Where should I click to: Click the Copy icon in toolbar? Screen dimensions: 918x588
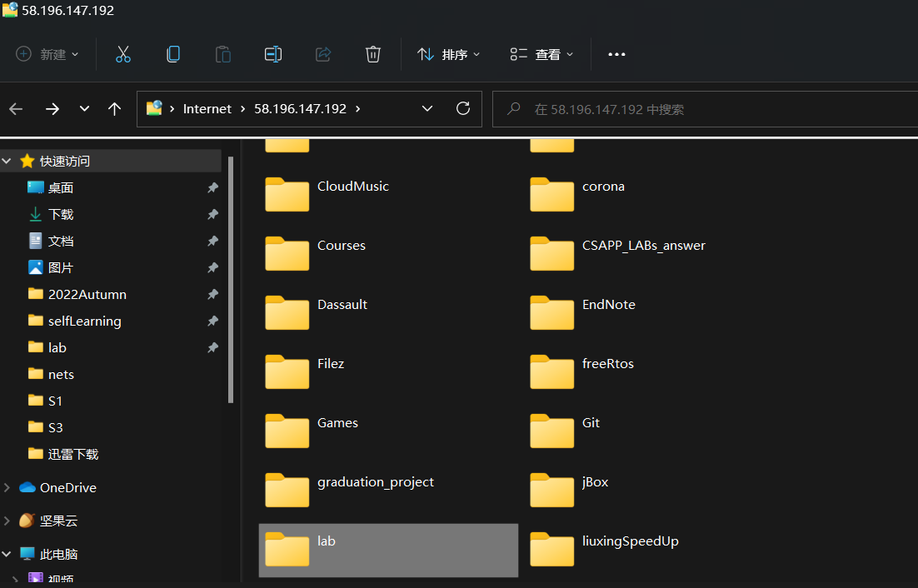[x=173, y=54]
